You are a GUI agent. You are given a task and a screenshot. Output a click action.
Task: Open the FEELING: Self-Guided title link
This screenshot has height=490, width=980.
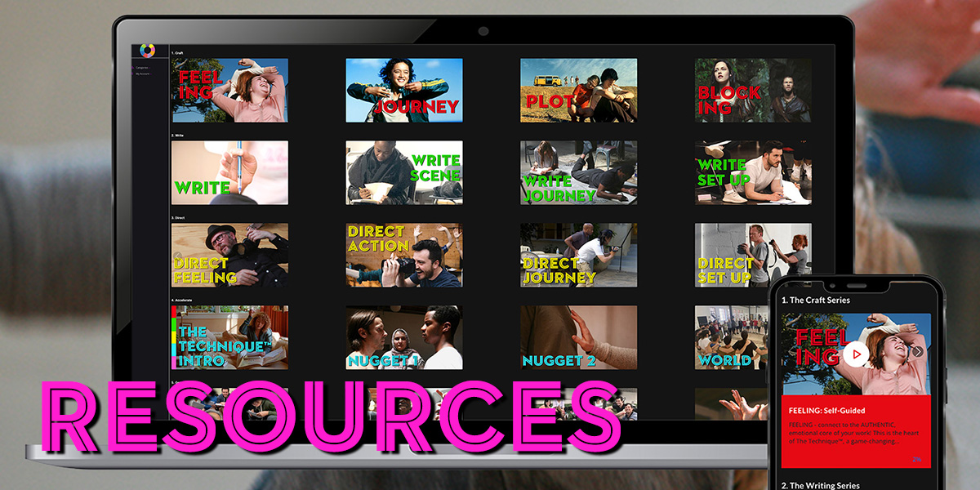click(826, 411)
